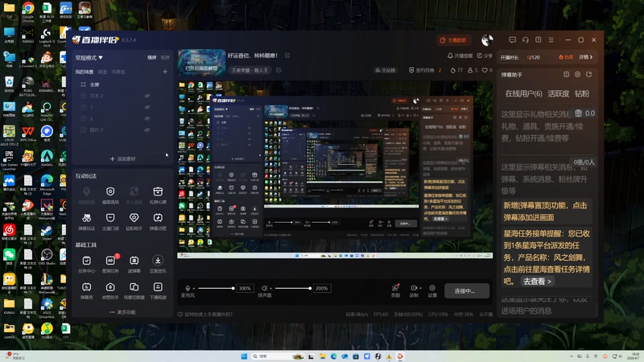Open the hamburger menu in title bar
This screenshot has height=362, width=644.
(x=551, y=39)
